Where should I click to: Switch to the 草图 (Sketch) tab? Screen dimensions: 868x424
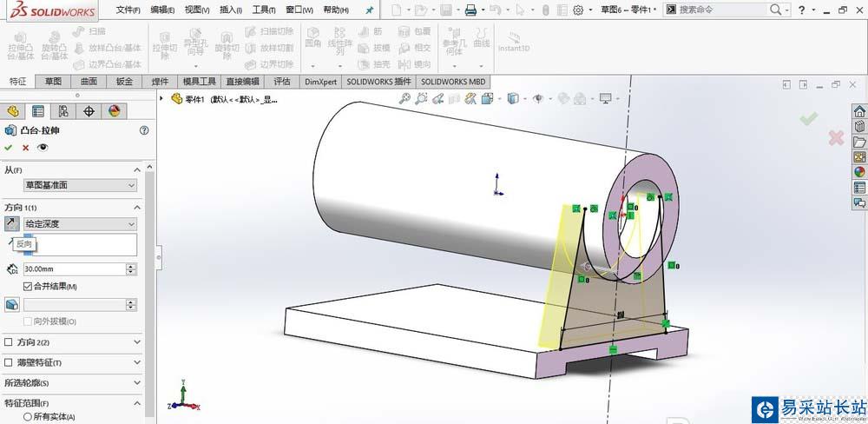pyautogui.click(x=53, y=82)
